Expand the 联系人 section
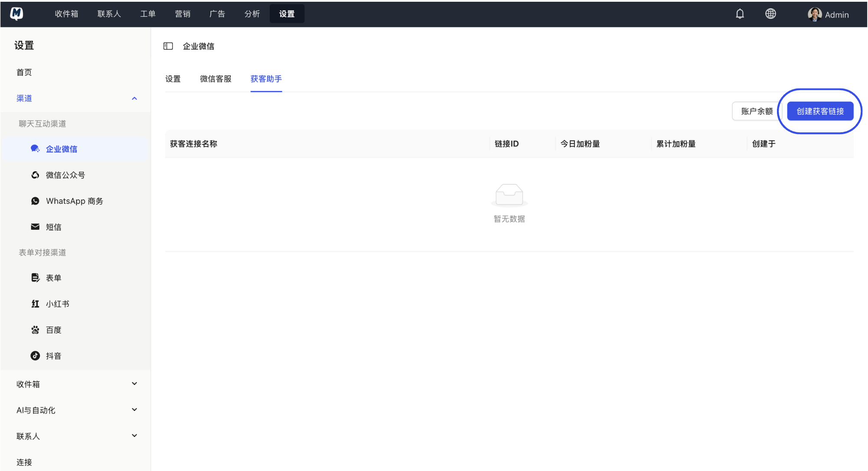The height and width of the screenshot is (471, 868). (134, 435)
